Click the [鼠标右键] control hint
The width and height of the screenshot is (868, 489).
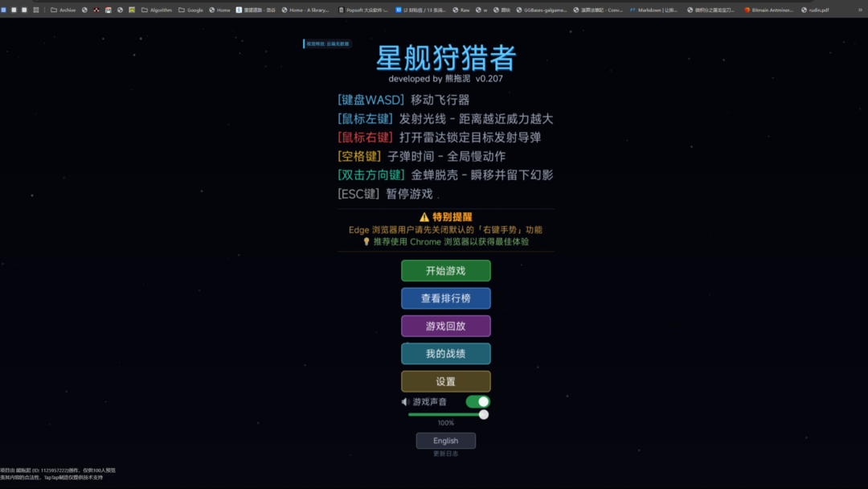pyautogui.click(x=366, y=138)
